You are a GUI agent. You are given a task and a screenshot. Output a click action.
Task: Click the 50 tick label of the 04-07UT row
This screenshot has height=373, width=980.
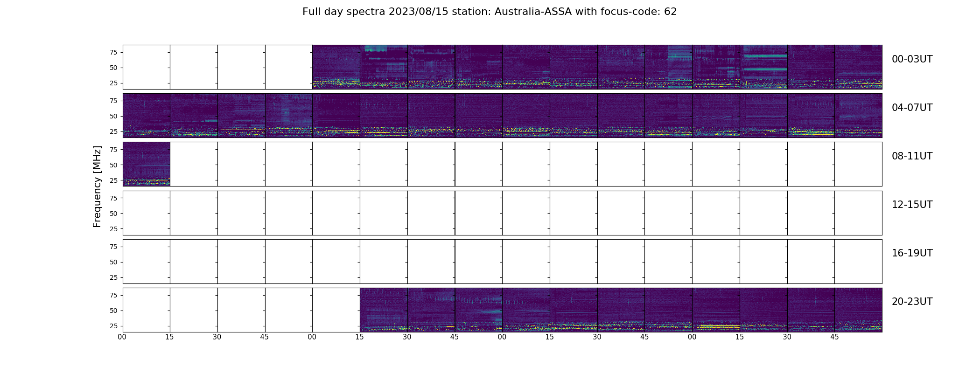point(113,116)
